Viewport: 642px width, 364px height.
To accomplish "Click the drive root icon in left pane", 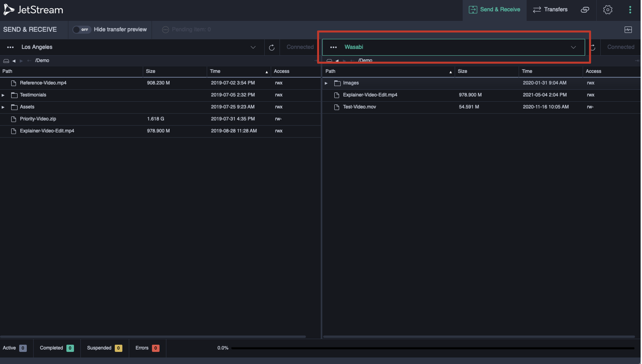I will click(x=6, y=61).
